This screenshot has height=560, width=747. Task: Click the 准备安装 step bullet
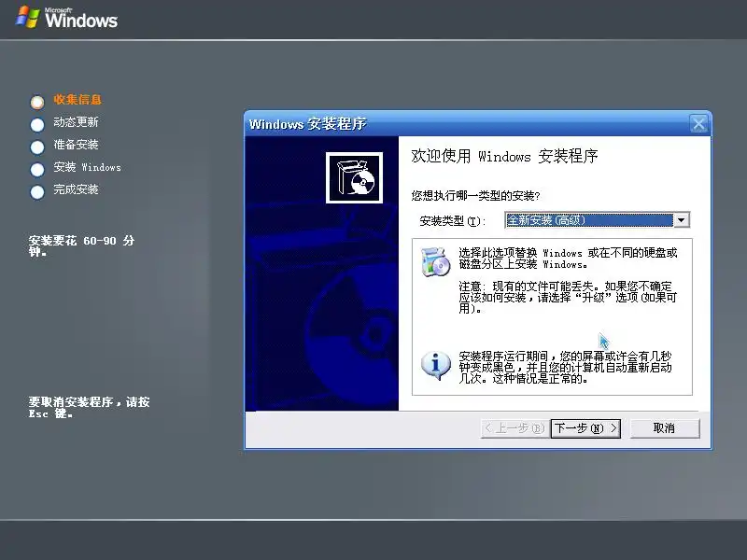37,147
